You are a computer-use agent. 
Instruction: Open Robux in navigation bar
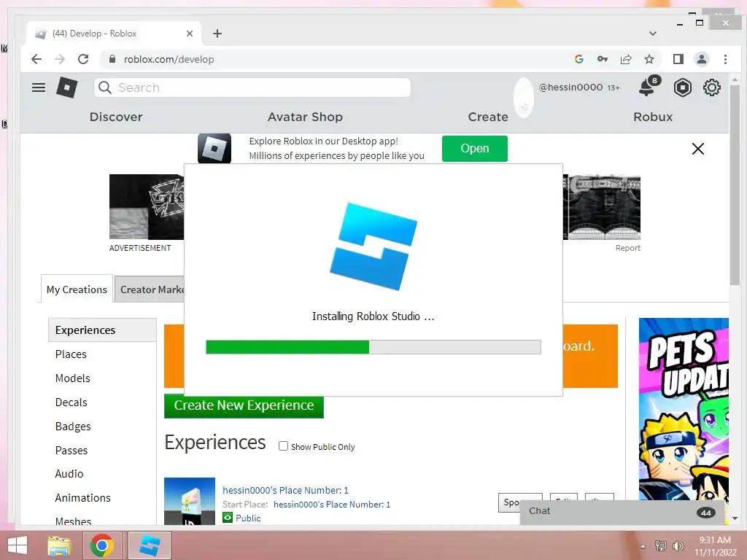(653, 117)
